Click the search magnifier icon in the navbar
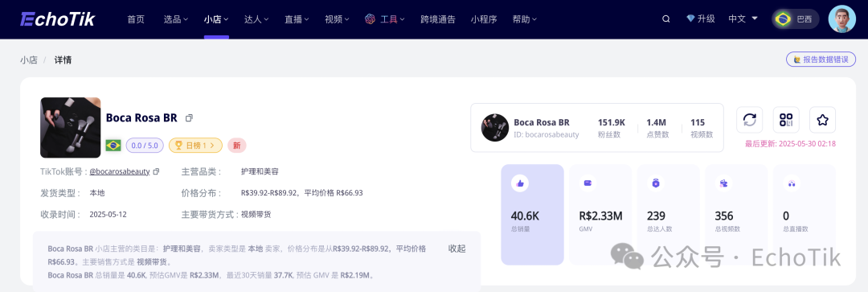868x292 pixels. pos(666,19)
